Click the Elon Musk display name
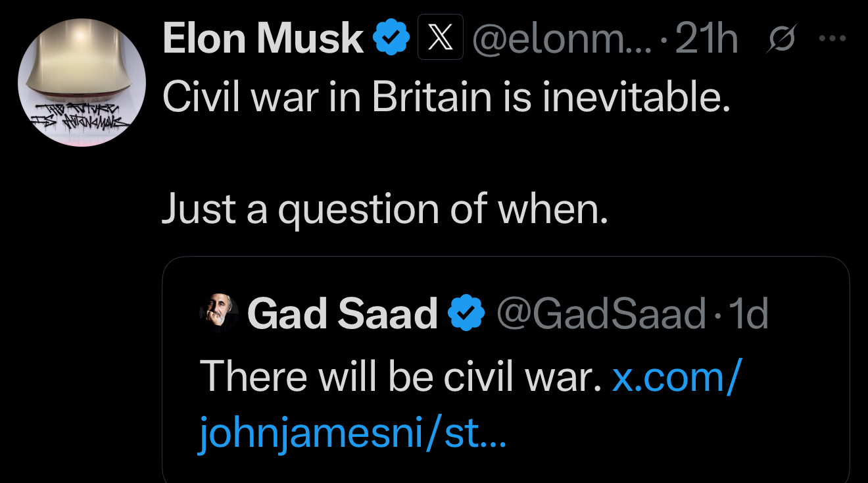This screenshot has height=483, width=868. (262, 39)
